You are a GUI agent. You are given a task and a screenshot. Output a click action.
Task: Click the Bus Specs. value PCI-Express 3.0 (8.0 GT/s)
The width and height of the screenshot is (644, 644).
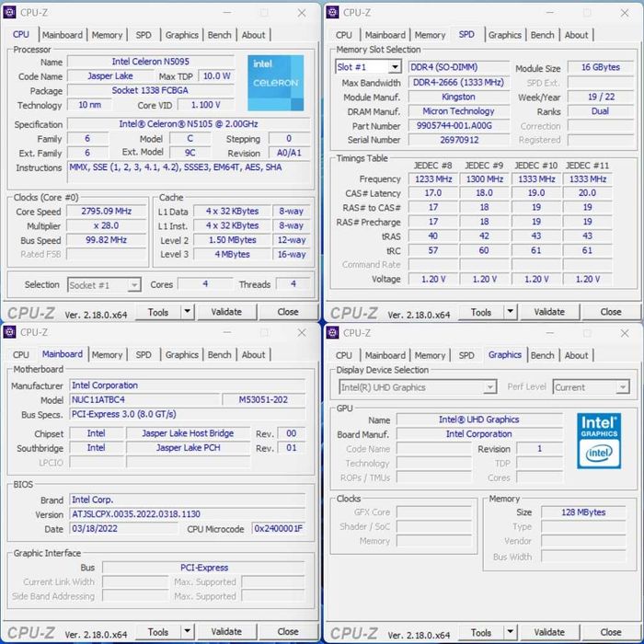(188, 414)
